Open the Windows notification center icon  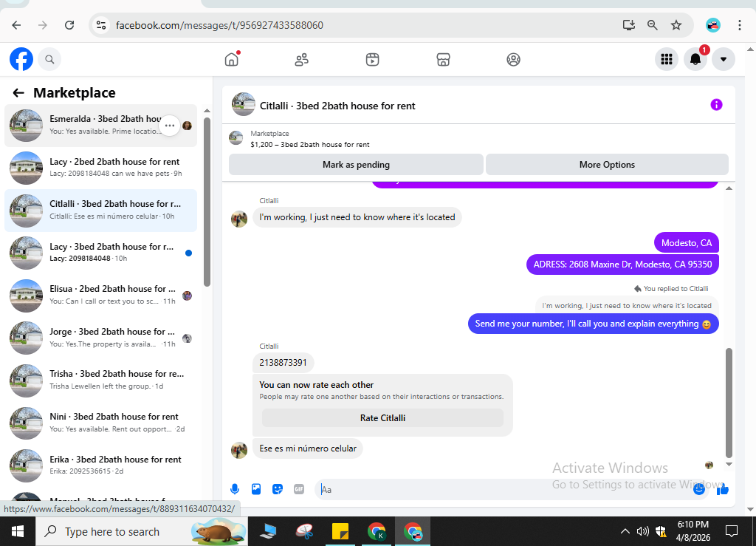(732, 531)
